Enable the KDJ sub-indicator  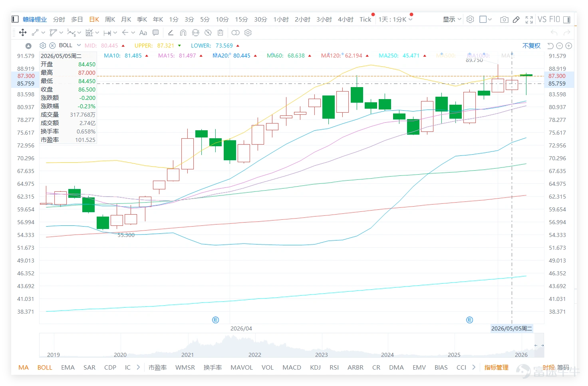[x=315, y=367]
